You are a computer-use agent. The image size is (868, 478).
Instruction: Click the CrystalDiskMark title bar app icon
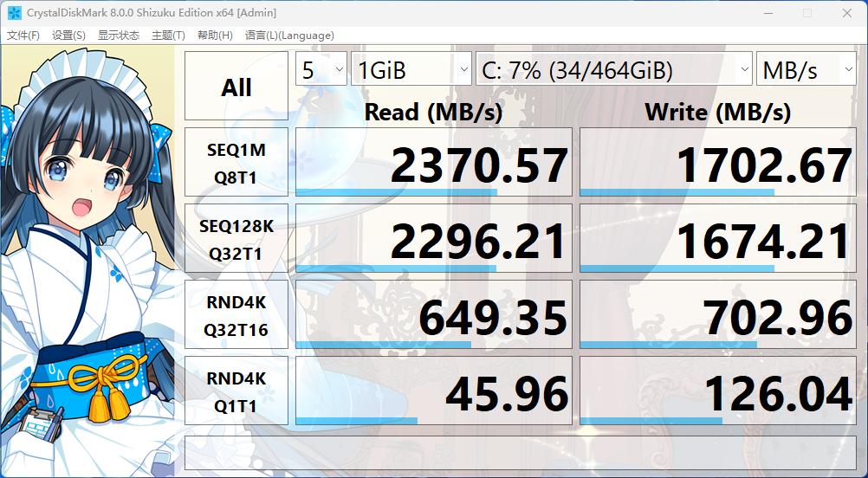point(14,12)
